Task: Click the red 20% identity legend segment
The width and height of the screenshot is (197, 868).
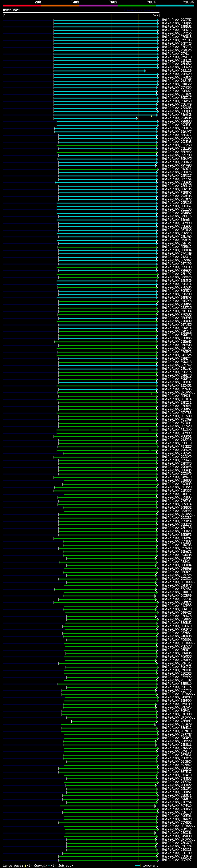Action: pyautogui.click(x=22, y=6)
